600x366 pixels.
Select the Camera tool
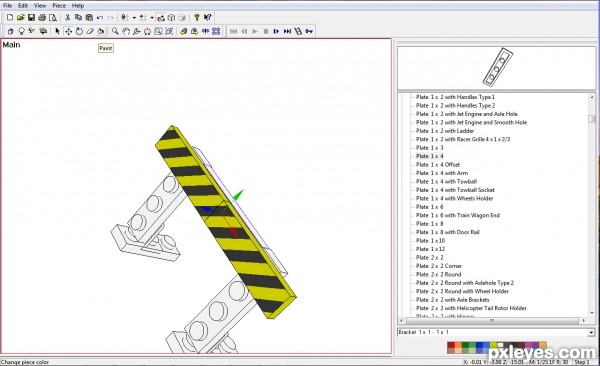point(43,31)
